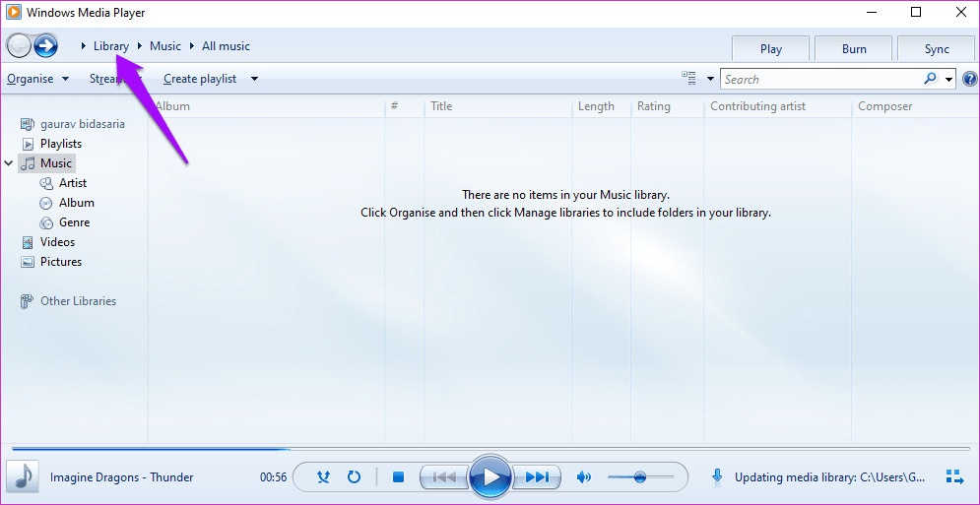
Task: Sort by the Rating column header
Action: click(668, 106)
